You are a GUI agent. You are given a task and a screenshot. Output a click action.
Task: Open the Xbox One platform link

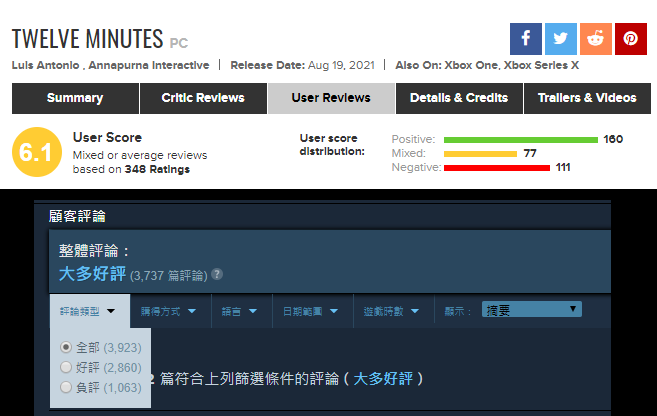pos(471,65)
